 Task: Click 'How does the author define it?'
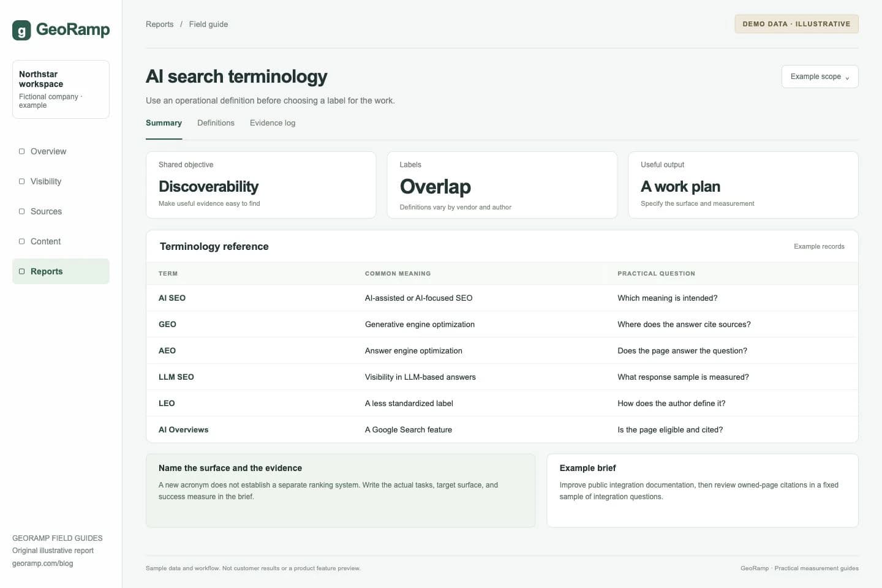[671, 404]
